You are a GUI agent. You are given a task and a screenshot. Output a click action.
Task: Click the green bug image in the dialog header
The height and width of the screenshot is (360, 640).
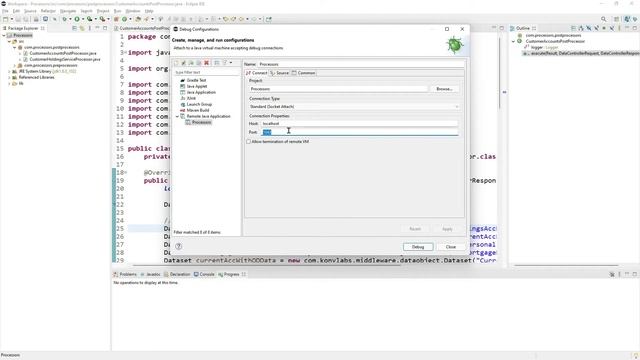pos(454,44)
